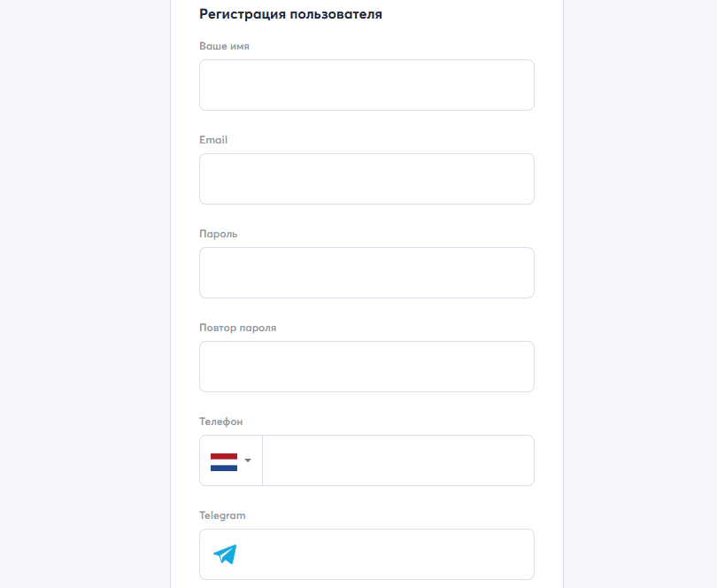The width and height of the screenshot is (717, 588).
Task: Click the Telegram paper plane icon
Action: click(x=225, y=554)
